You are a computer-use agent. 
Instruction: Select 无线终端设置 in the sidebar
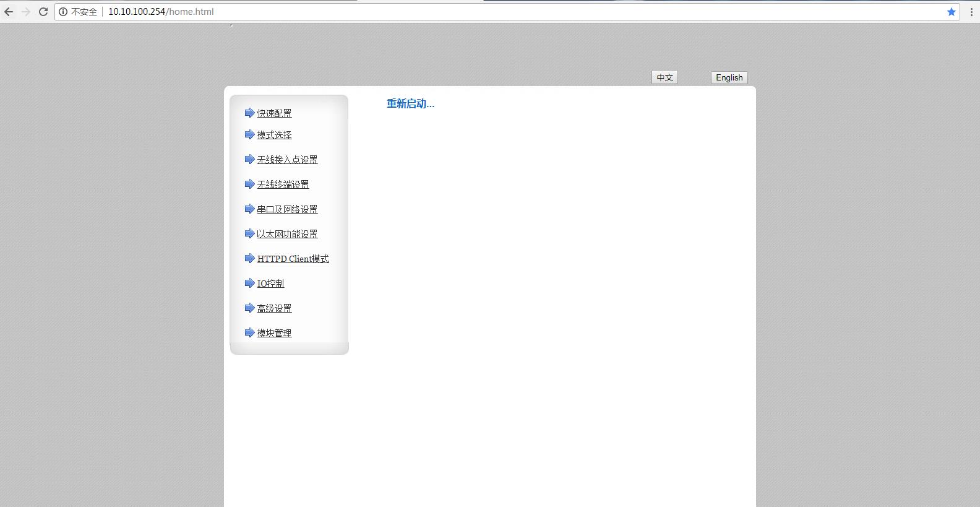(x=283, y=184)
